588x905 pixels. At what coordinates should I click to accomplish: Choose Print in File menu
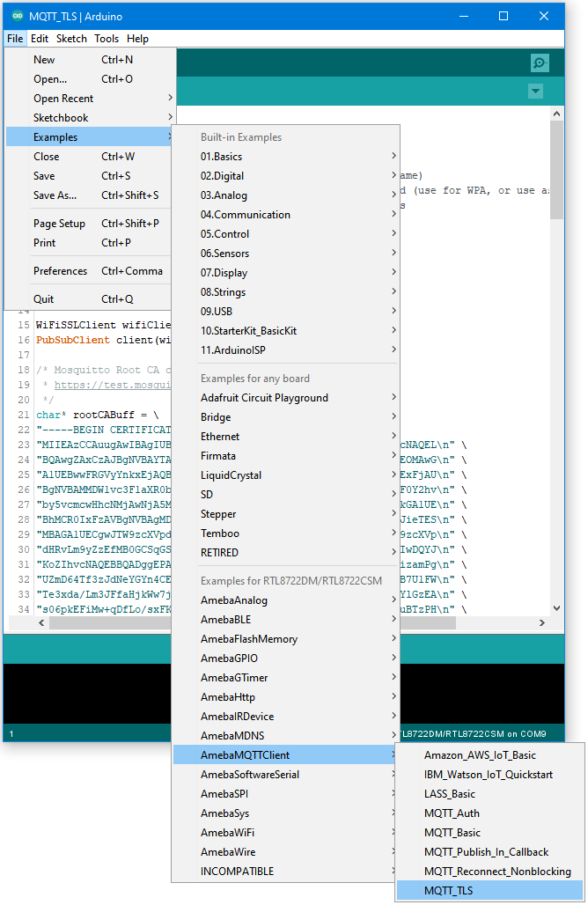point(90,242)
